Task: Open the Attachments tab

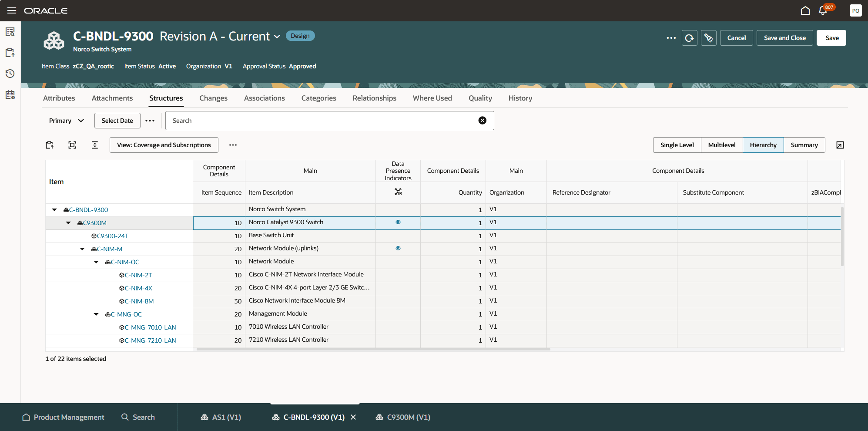Action: [x=112, y=98]
